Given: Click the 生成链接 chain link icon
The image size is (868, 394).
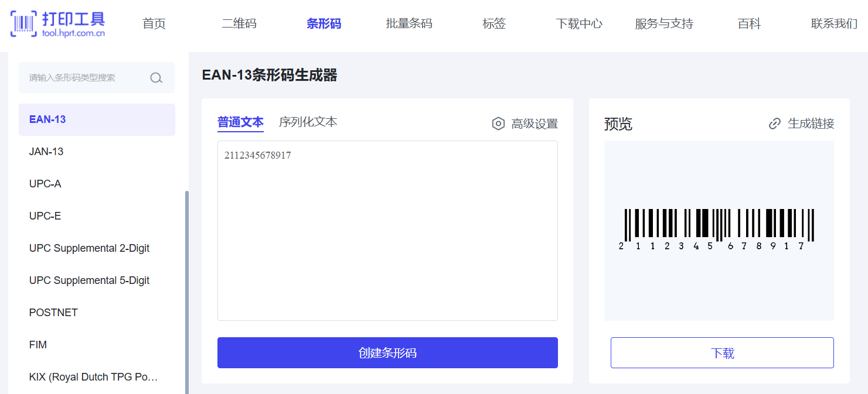Looking at the screenshot, I should (775, 124).
